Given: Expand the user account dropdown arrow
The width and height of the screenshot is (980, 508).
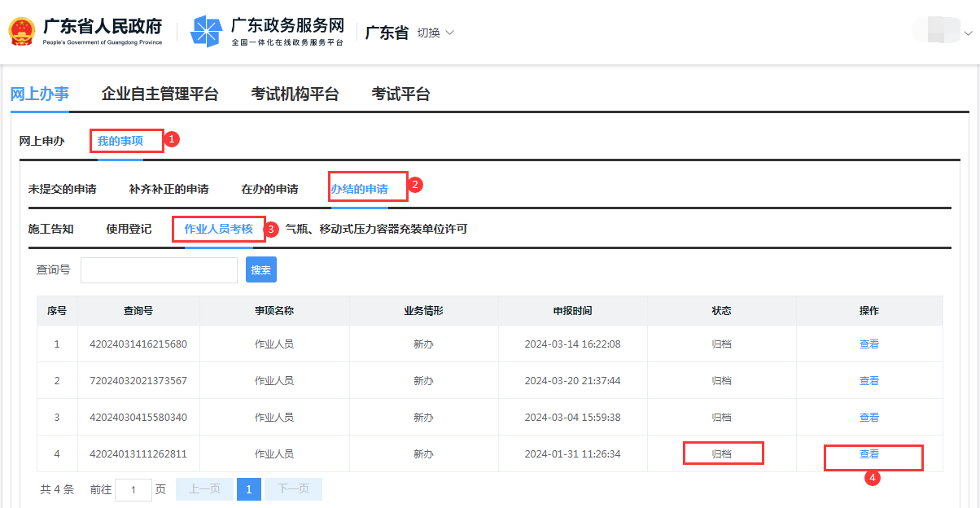Looking at the screenshot, I should point(968,33).
